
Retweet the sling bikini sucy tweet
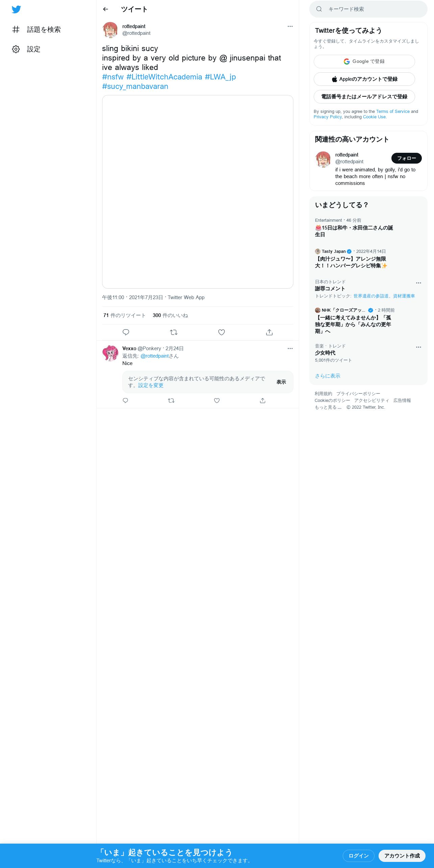[x=174, y=332]
